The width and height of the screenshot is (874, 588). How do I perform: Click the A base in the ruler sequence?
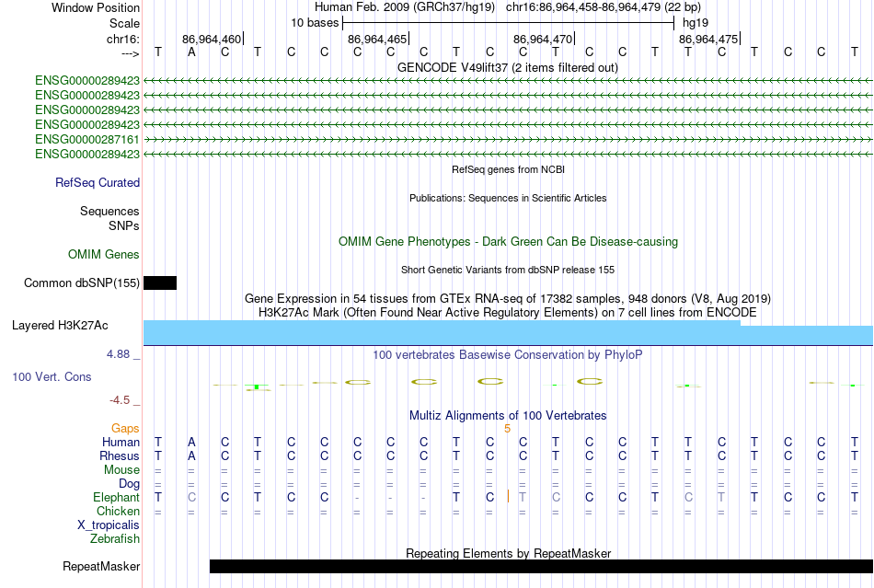[191, 52]
